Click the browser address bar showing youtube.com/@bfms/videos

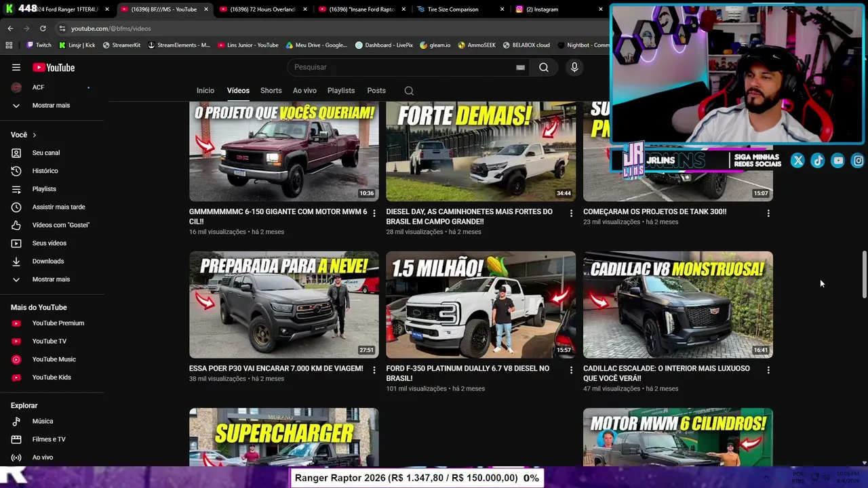click(332, 28)
